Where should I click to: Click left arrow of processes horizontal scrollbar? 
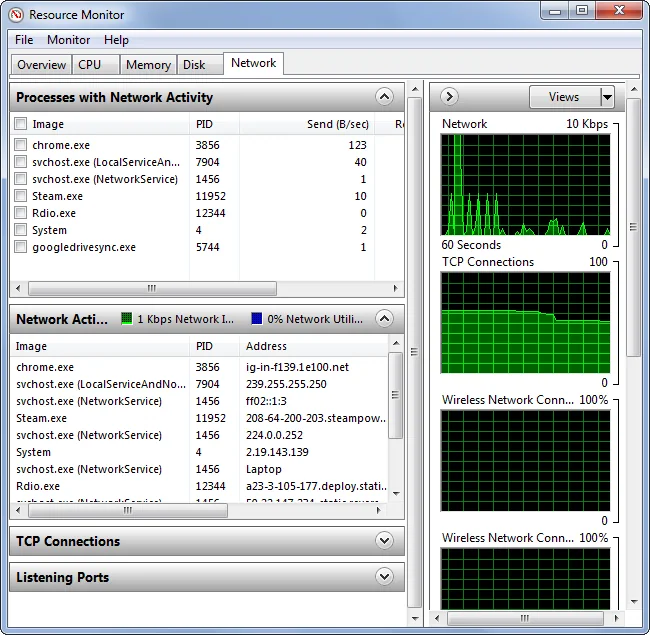pyautogui.click(x=18, y=288)
